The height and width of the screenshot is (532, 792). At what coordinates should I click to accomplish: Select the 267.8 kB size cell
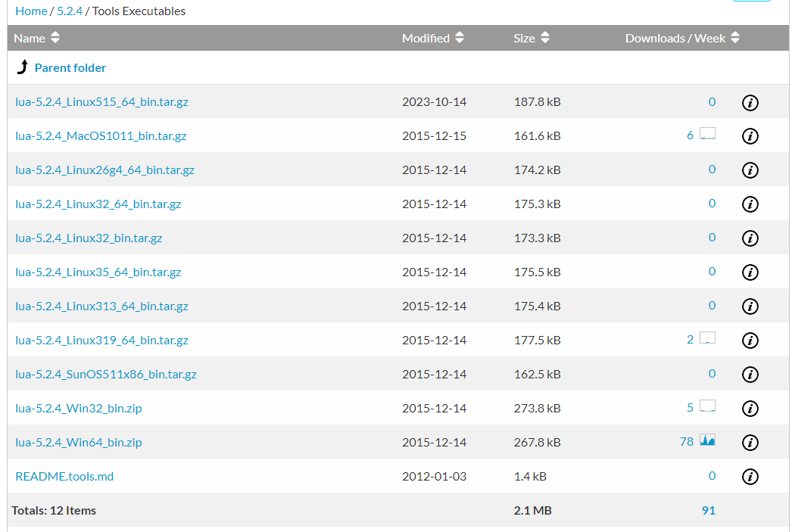click(x=538, y=443)
